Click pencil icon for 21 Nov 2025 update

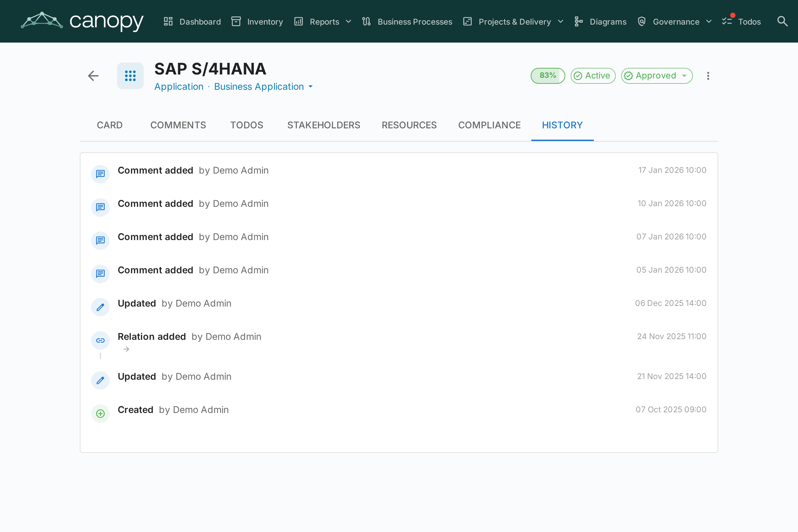tap(100, 380)
